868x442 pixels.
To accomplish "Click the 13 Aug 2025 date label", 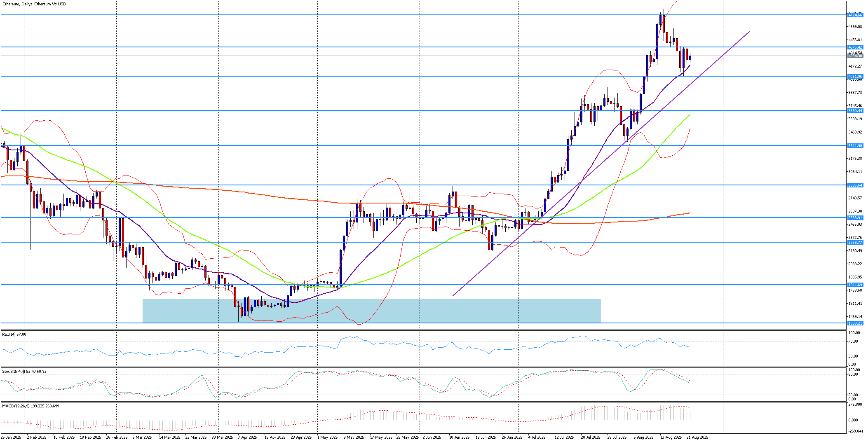I will [x=671, y=437].
